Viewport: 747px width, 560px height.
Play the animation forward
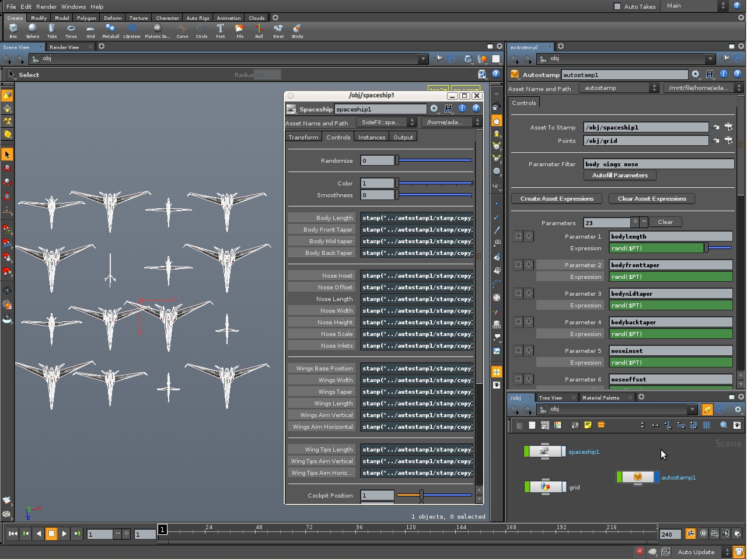click(x=64, y=533)
